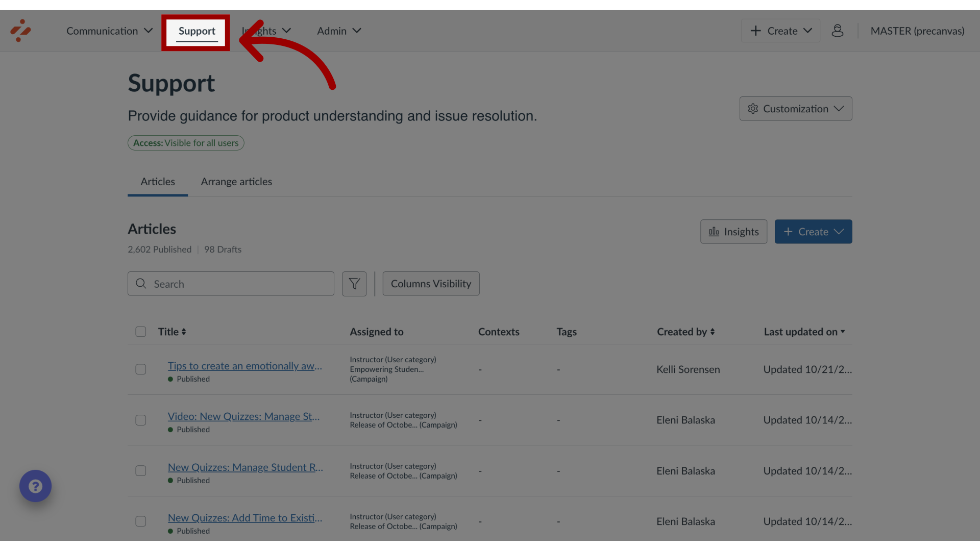
Task: Open Tips to create emotionally aw article
Action: (245, 365)
